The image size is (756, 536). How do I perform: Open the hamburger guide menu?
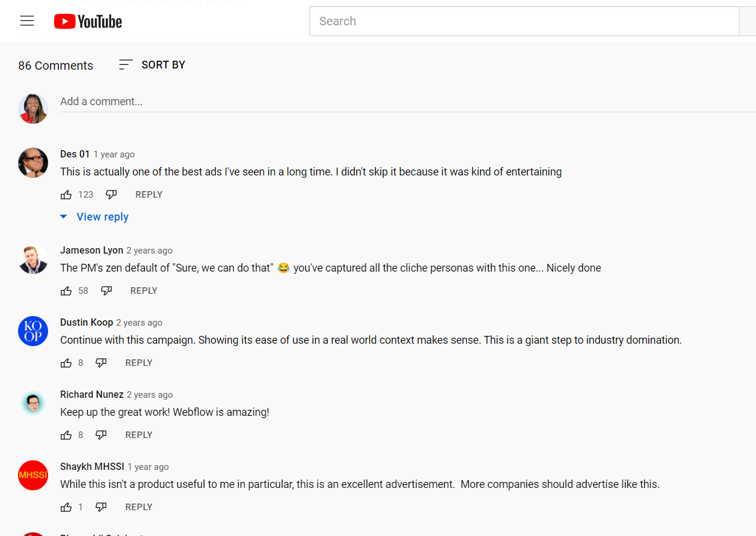point(27,21)
